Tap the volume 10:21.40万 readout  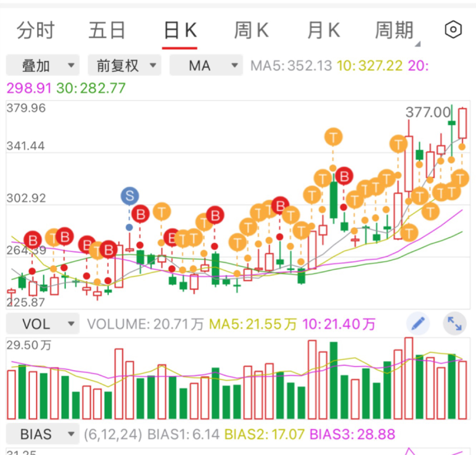click(339, 324)
